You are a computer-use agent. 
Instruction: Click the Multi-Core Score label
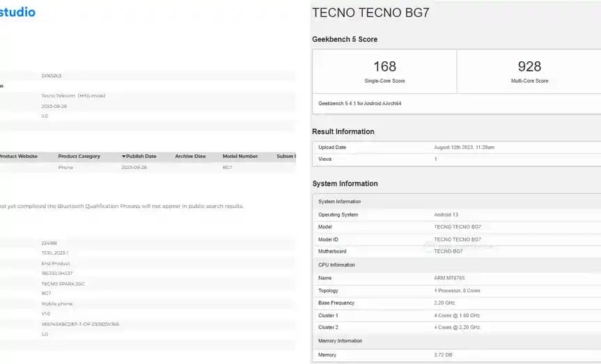pyautogui.click(x=529, y=81)
